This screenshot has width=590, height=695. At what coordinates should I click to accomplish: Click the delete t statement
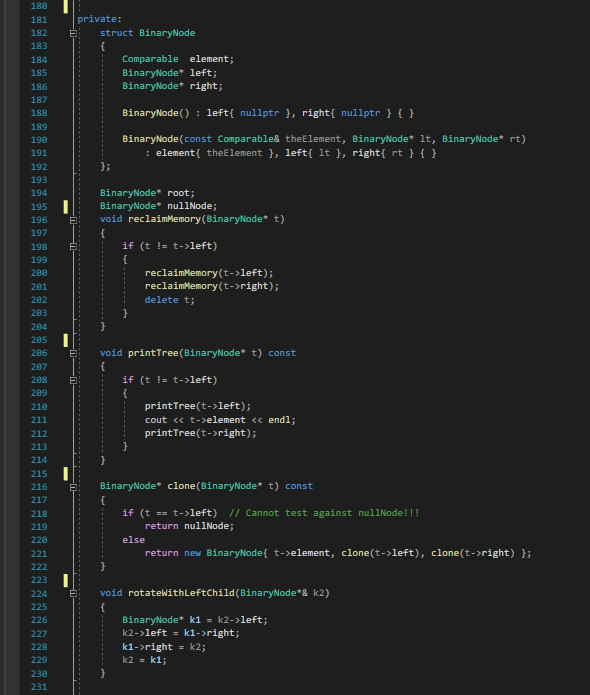(169, 300)
